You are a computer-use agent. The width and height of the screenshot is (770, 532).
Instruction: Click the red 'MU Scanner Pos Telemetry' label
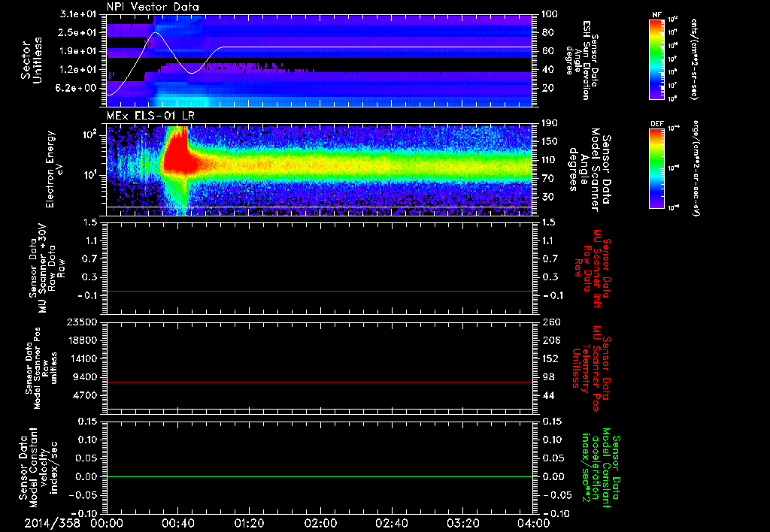[591, 368]
